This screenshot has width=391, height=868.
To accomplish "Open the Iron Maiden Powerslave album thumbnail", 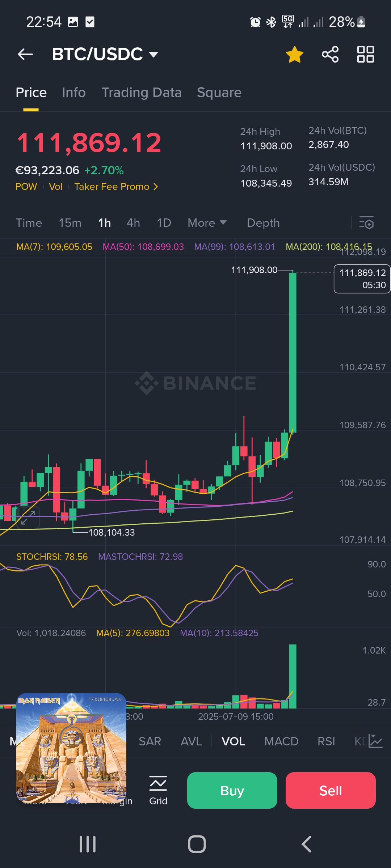I will point(71,748).
